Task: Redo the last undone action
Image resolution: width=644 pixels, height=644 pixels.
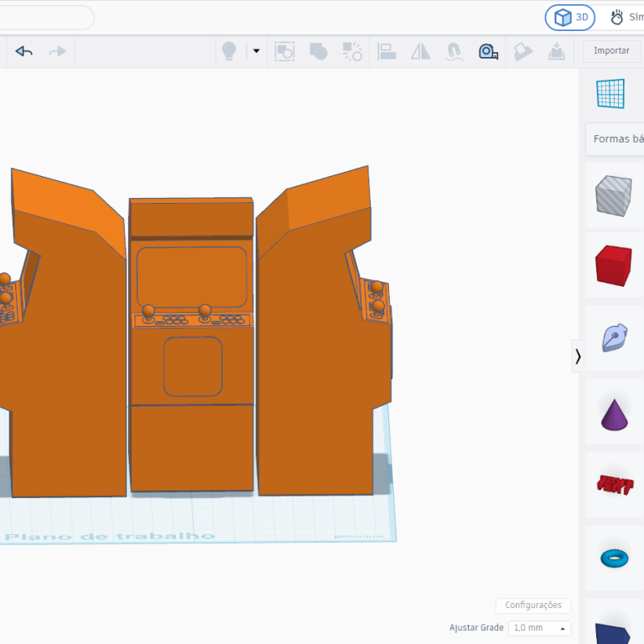Action: pos(58,51)
